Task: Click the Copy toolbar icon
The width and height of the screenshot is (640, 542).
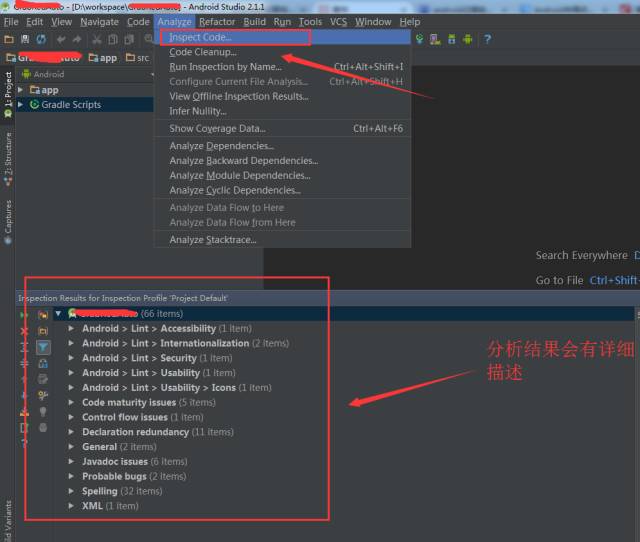Action: click(113, 39)
